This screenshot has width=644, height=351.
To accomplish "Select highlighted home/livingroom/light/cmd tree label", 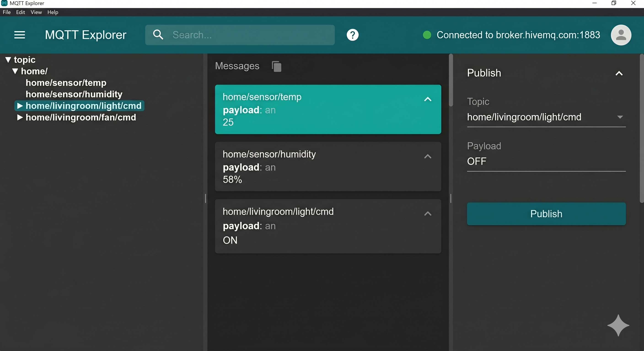I will 83,106.
